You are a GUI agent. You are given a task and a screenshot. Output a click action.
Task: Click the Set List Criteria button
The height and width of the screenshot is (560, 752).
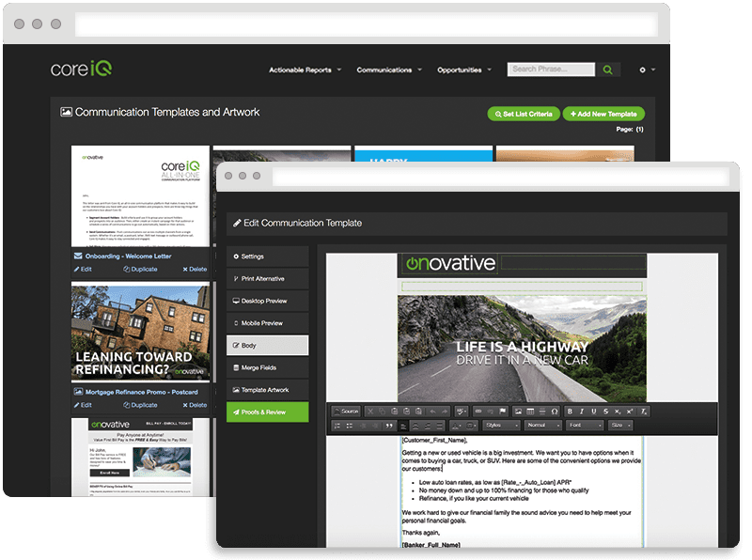click(x=524, y=114)
